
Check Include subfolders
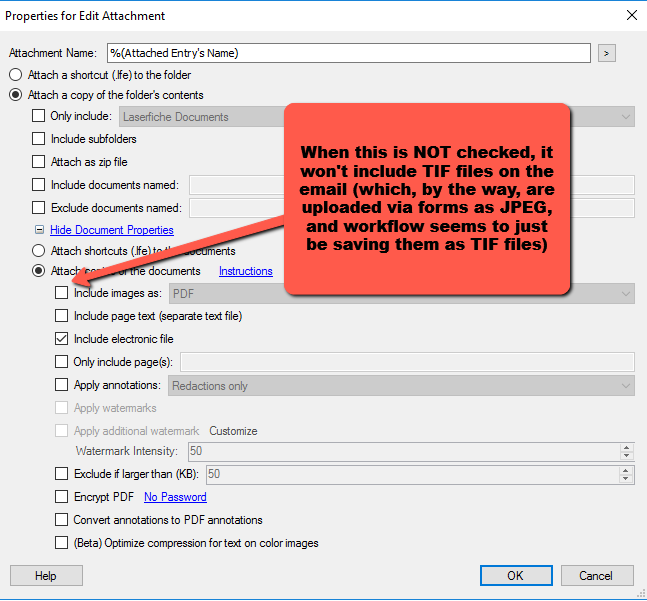pos(38,139)
